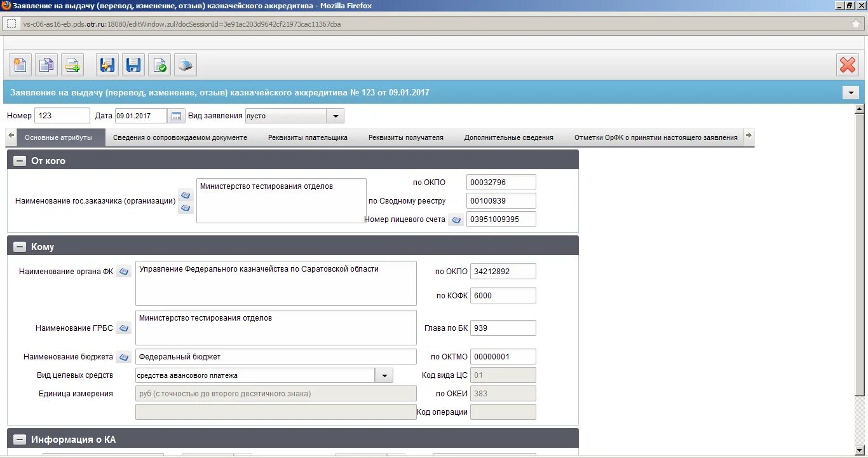Open Дополнительные сведения tab
This screenshot has height=458, width=868.
pos(509,137)
